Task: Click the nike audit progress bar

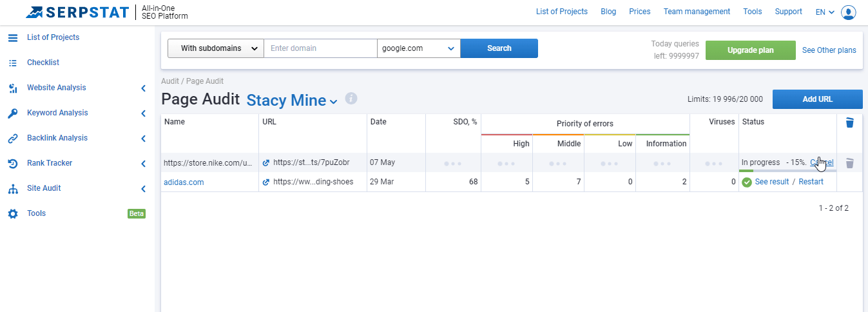Action: click(x=787, y=170)
